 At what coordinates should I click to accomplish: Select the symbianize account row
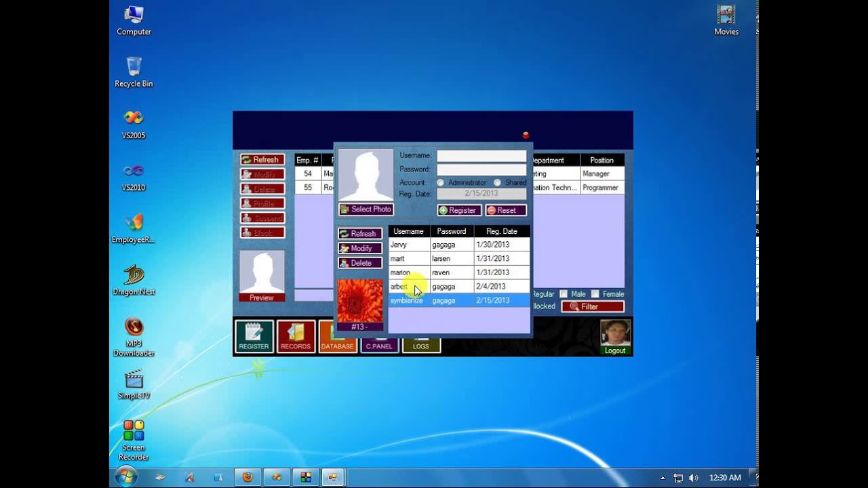(x=459, y=300)
